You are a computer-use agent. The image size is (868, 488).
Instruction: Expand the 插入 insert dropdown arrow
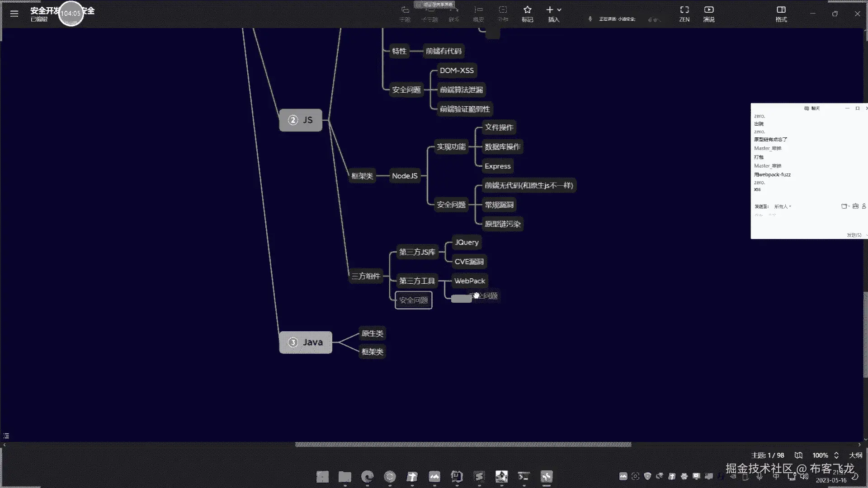pos(559,9)
